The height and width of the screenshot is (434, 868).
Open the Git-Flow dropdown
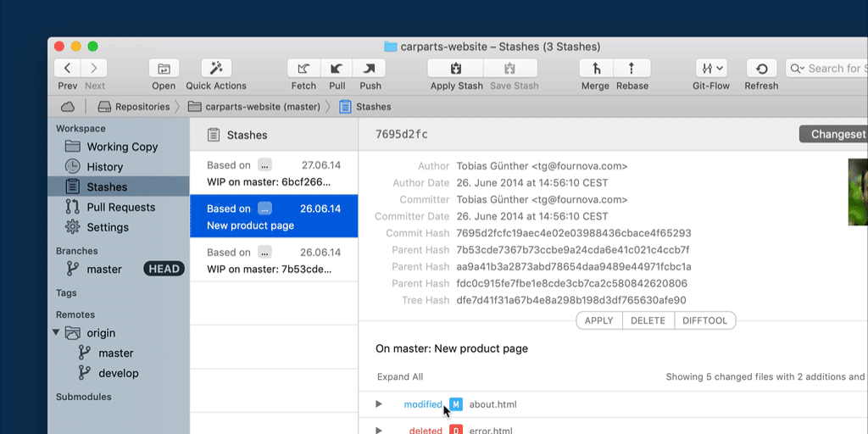(710, 69)
